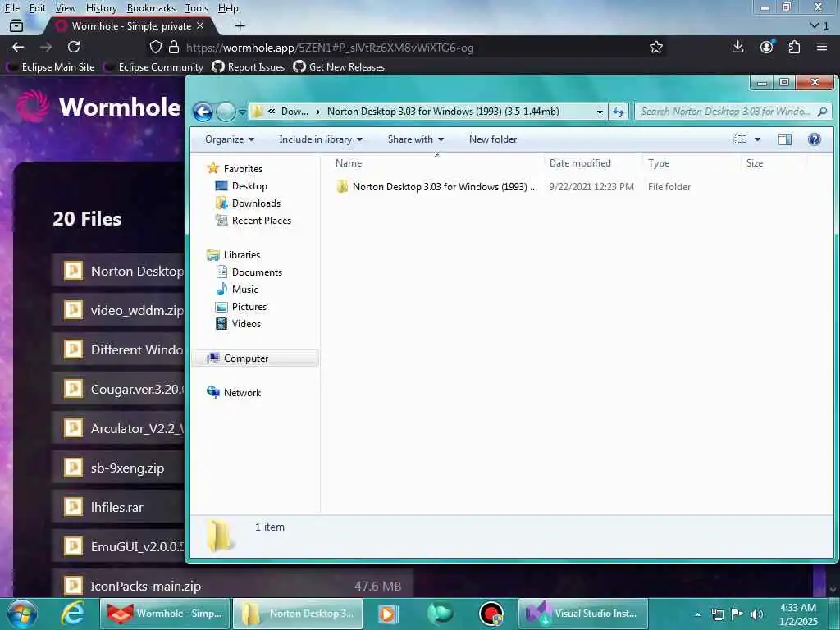Click Explorer back arrow button
This screenshot has height=630, width=840.
click(203, 112)
